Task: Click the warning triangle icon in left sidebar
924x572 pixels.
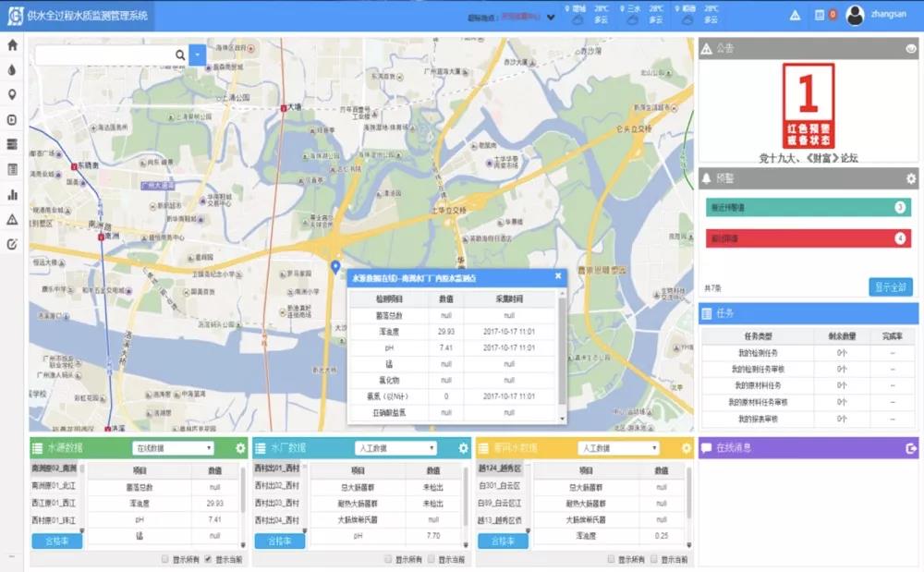Action: [12, 219]
